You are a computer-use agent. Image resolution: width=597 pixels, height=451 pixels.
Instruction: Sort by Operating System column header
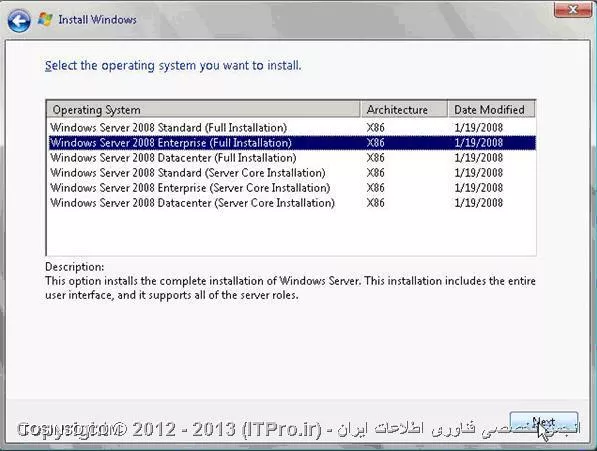203,110
